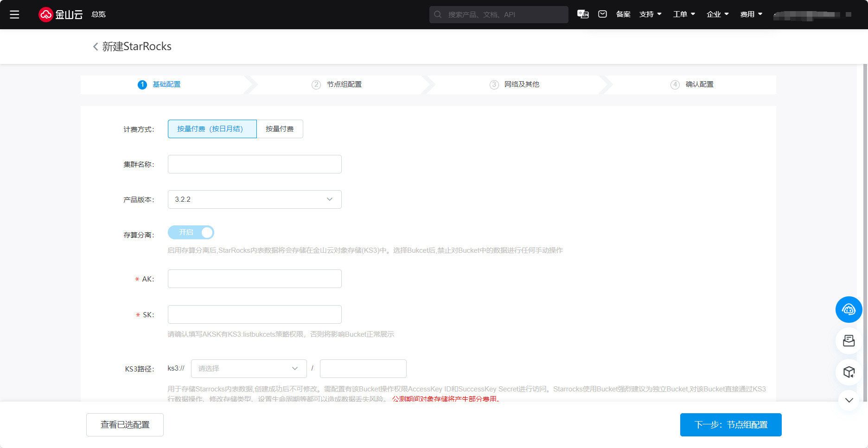The height and width of the screenshot is (448, 868).
Task: Select the plain 按量付费 billing option
Action: tap(280, 129)
